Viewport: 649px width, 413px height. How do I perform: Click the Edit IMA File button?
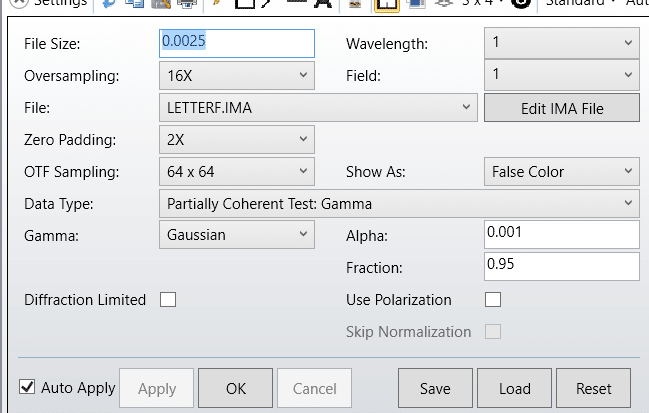[x=561, y=108]
